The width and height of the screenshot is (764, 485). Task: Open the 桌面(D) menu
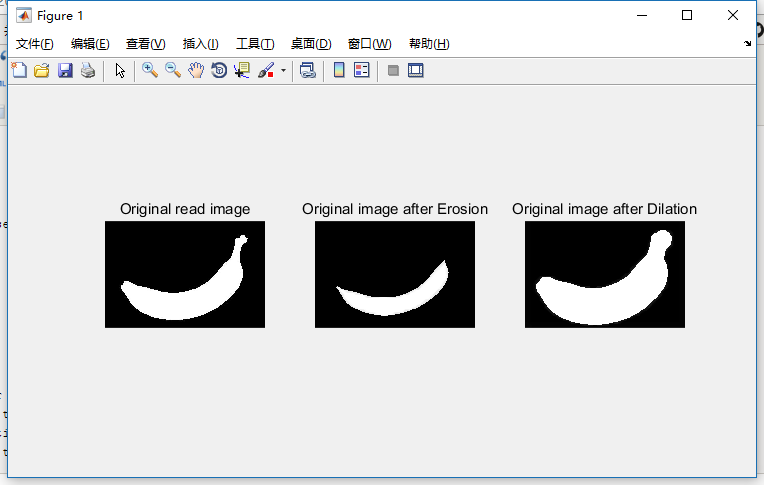(311, 44)
